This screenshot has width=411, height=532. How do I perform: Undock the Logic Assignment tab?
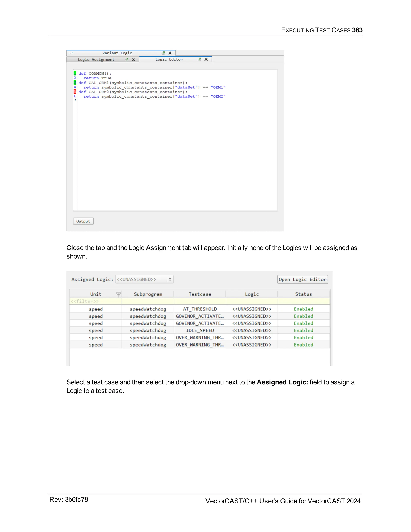point(127,59)
